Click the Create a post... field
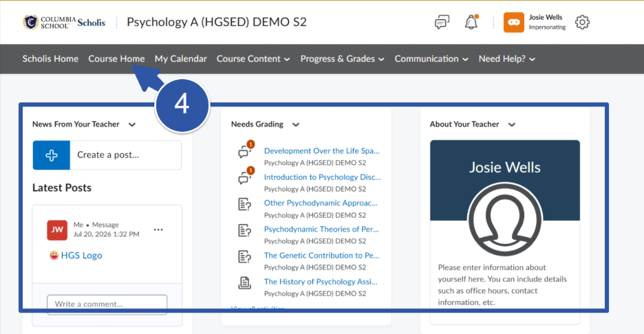The height and width of the screenshot is (334, 644). 126,155
